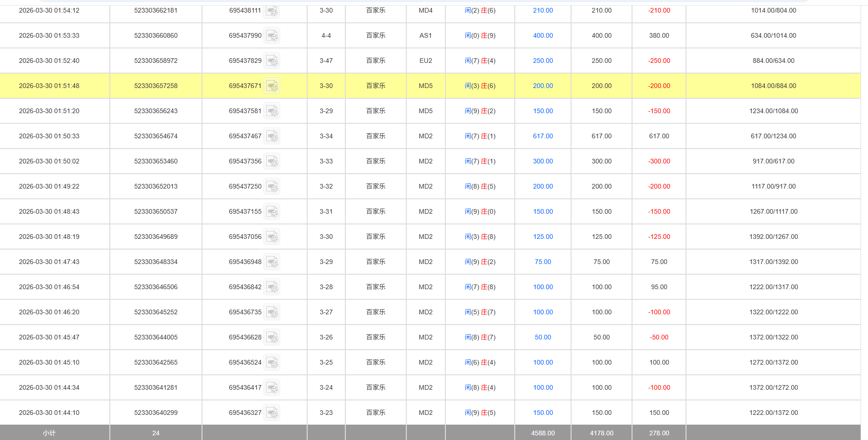Click the 400.00 amount for round 4-4

pos(542,35)
